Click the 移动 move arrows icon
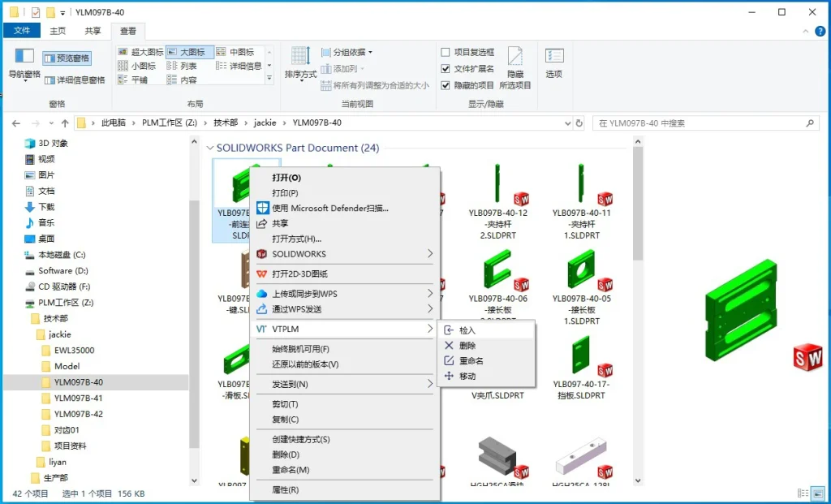 tap(449, 377)
